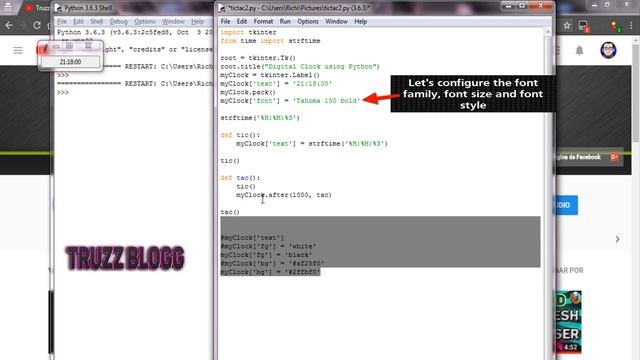Open File menu in tictac2.py editor
The width and height of the screenshot is (640, 360).
(x=225, y=21)
